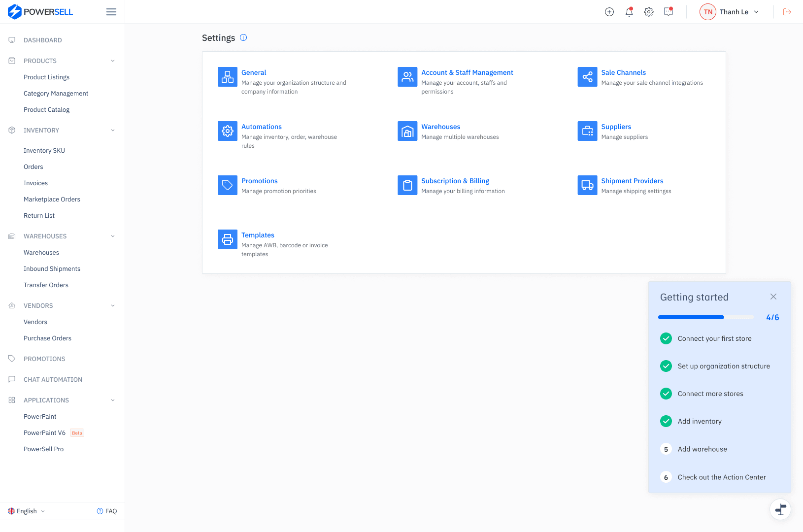The width and height of the screenshot is (803, 532).
Task: Click the Suppliers briefcase icon tile
Action: tap(587, 131)
